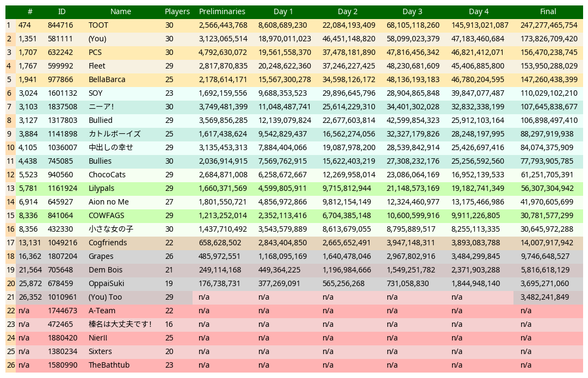588x378 pixels.
Task: Click BellaBarca Day 2 score 34,598,126,172
Action: (349, 79)
